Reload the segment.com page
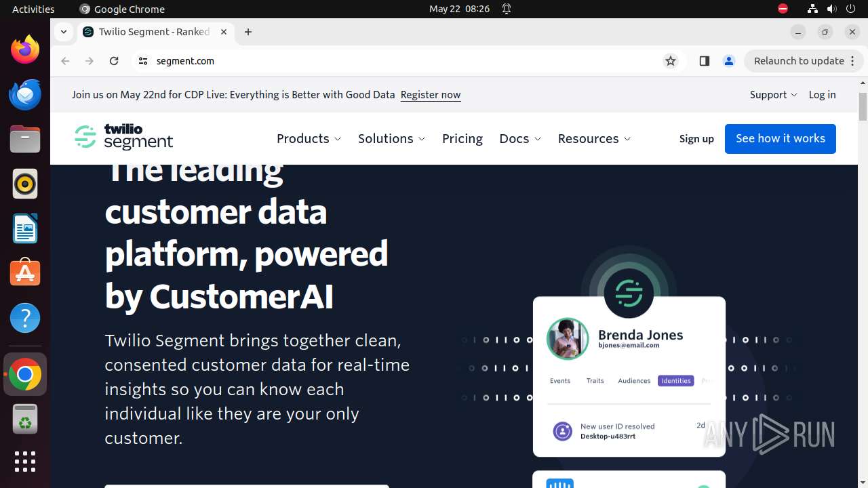 [114, 61]
